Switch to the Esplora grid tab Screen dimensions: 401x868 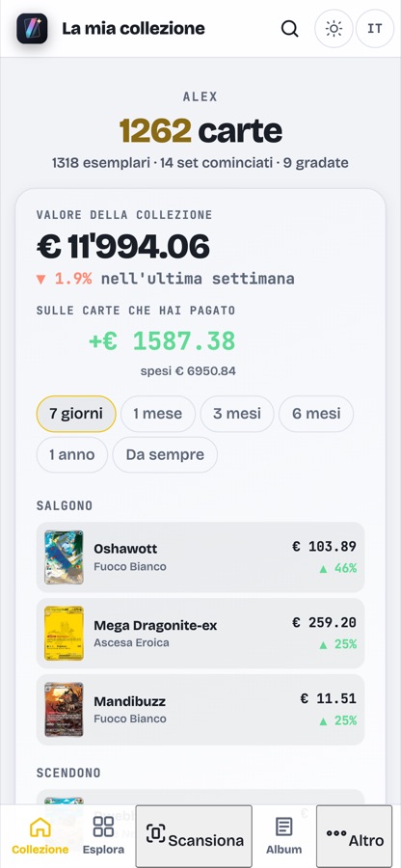pos(103,836)
